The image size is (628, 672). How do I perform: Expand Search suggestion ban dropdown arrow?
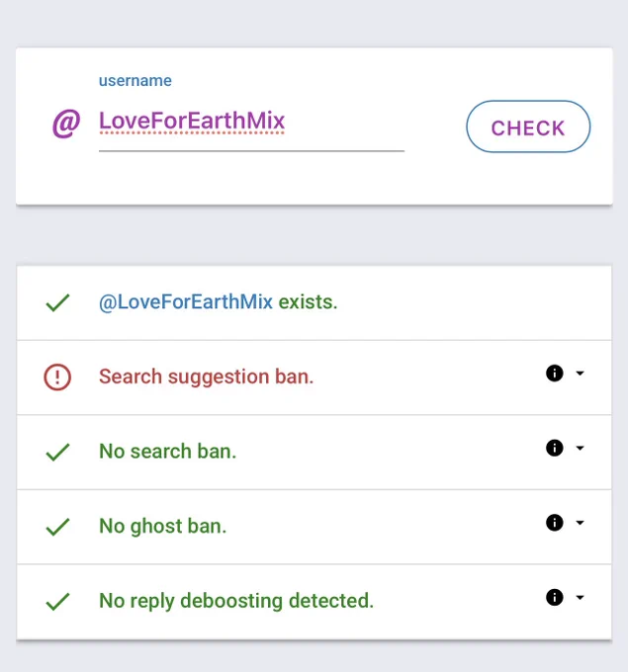coord(580,373)
